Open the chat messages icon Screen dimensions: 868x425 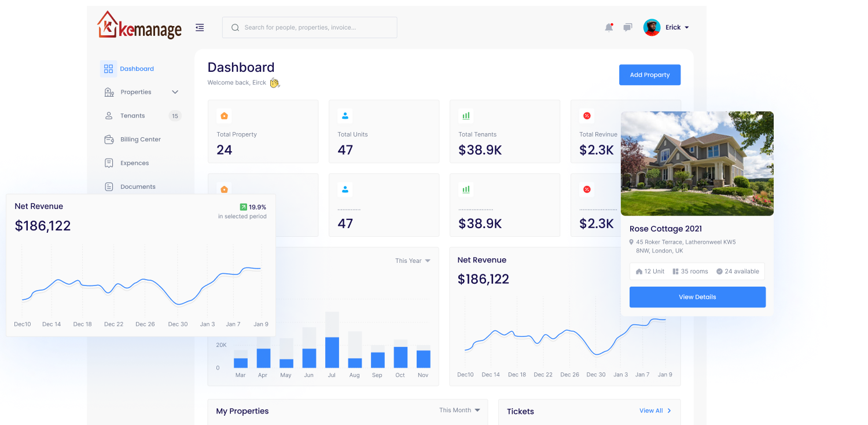[628, 27]
